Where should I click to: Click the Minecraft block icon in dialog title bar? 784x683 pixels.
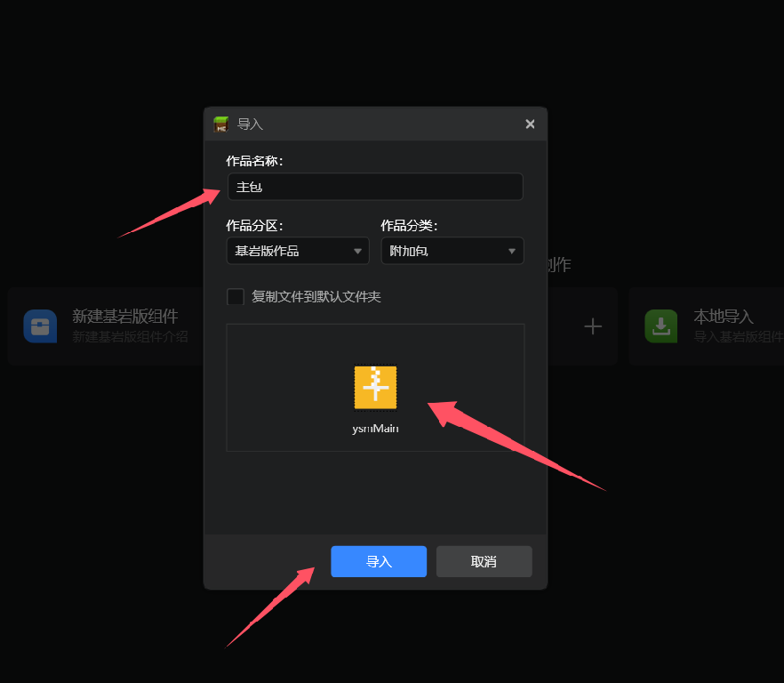click(x=221, y=125)
